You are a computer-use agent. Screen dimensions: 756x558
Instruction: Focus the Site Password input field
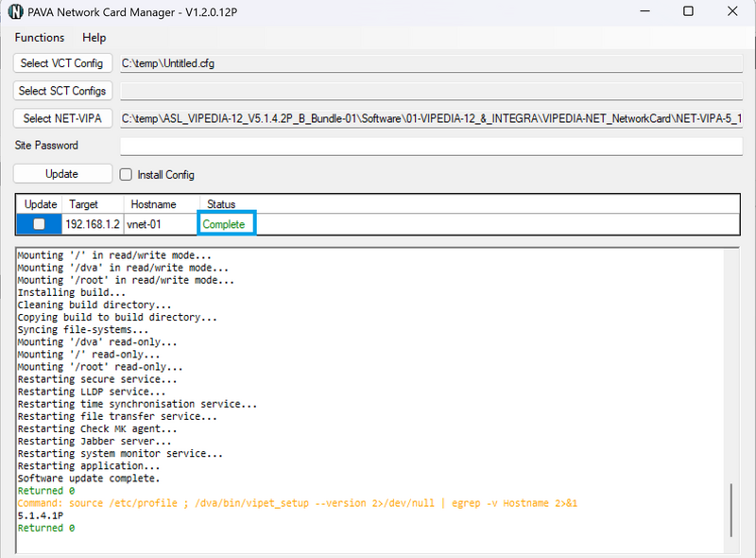point(431,147)
